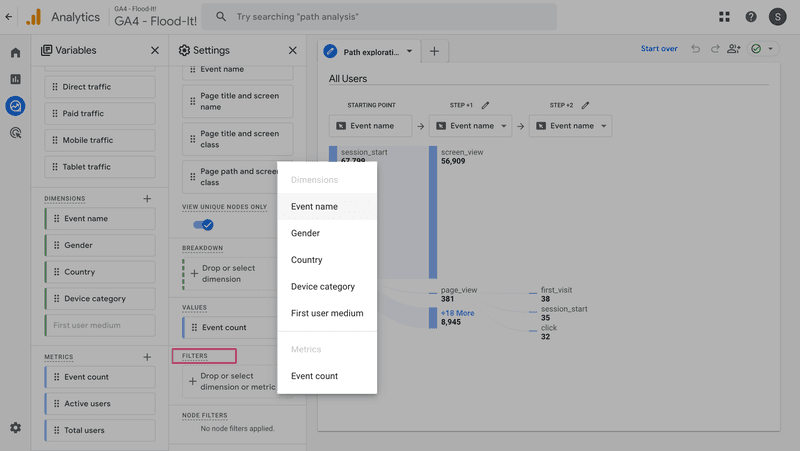Screen dimensions: 800x451
Task: Edit Step +1 with pencil icon
Action: tap(485, 105)
